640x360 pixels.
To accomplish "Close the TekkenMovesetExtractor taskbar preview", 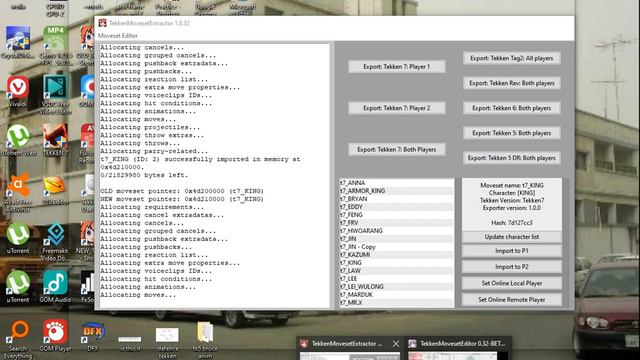I will [x=396, y=344].
